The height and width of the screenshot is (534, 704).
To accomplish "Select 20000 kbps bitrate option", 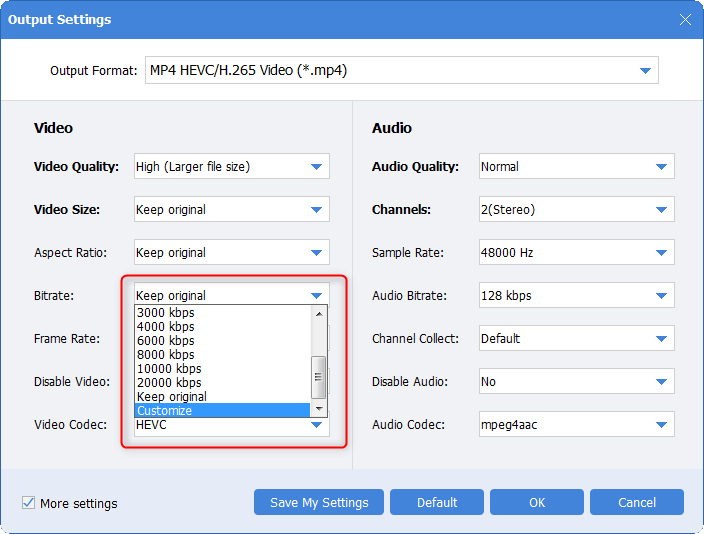I will (222, 383).
